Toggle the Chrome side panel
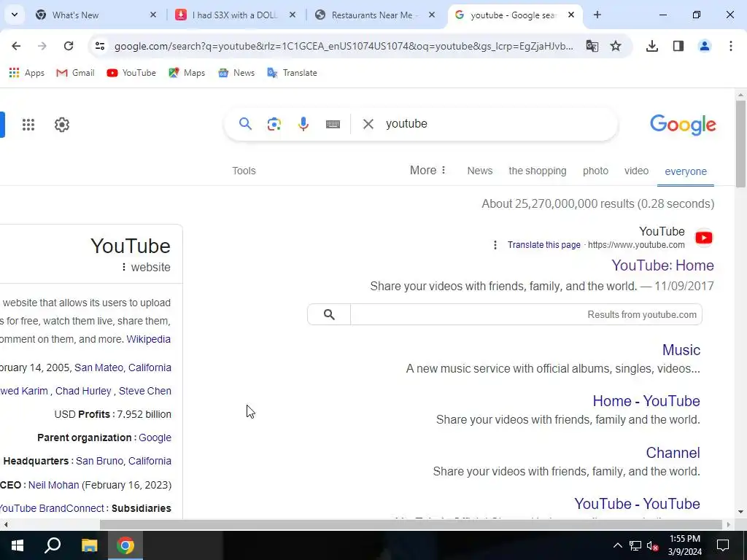The height and width of the screenshot is (560, 747). [678, 46]
